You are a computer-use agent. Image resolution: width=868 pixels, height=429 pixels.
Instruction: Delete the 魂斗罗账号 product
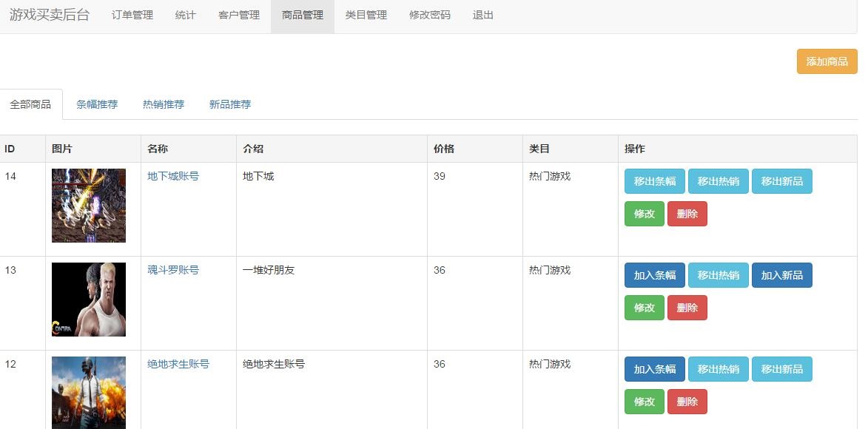coord(687,308)
